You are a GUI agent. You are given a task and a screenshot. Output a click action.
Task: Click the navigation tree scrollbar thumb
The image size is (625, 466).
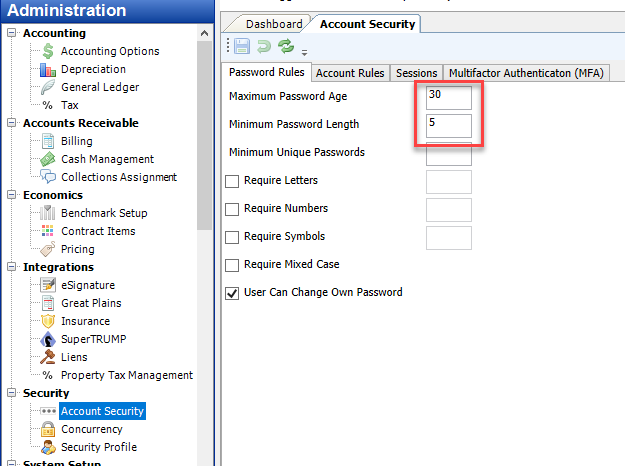[x=204, y=136]
